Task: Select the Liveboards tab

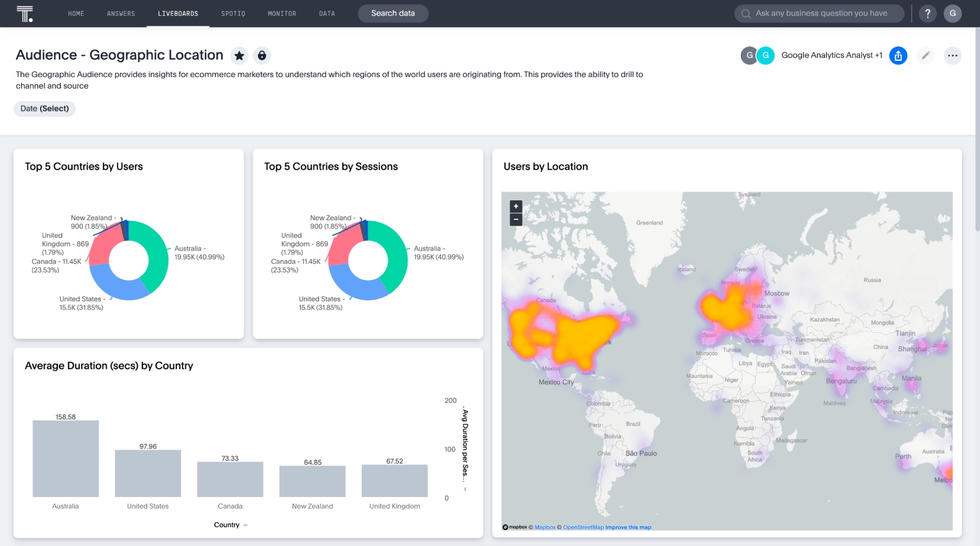Action: coord(178,14)
